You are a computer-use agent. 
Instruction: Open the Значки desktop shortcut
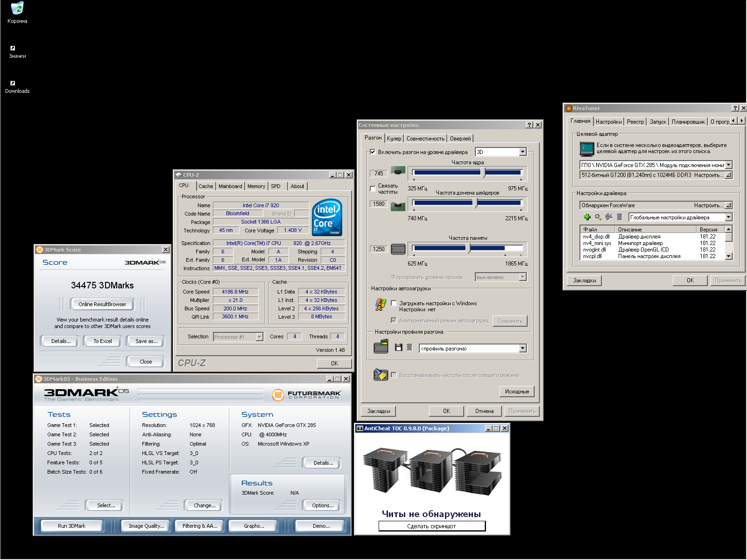pyautogui.click(x=17, y=52)
